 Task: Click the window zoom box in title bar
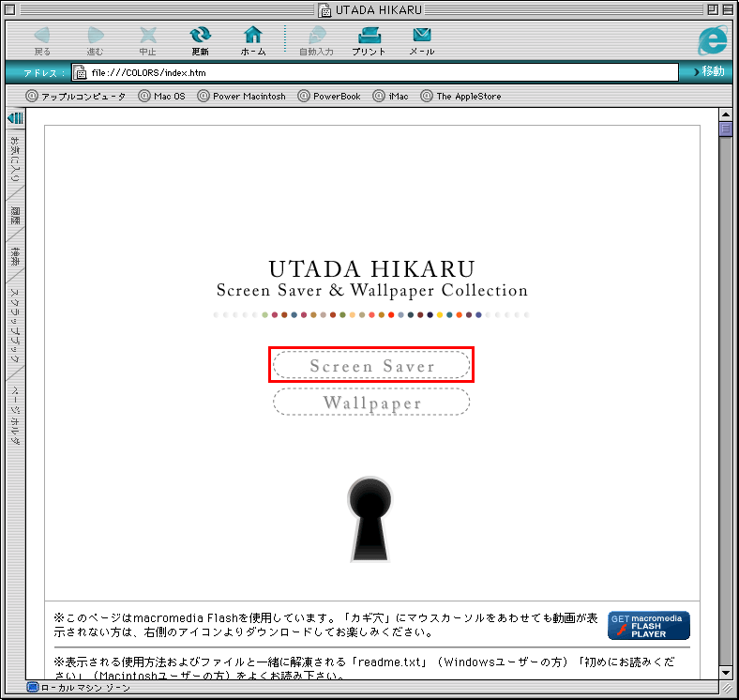(x=713, y=9)
